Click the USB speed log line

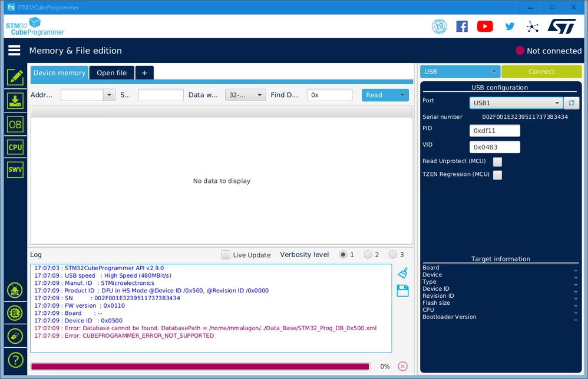103,275
